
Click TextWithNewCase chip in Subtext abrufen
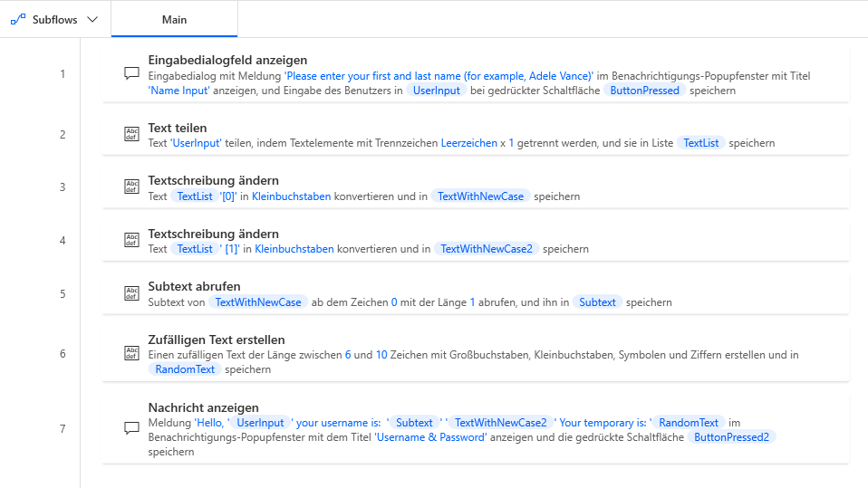258,302
